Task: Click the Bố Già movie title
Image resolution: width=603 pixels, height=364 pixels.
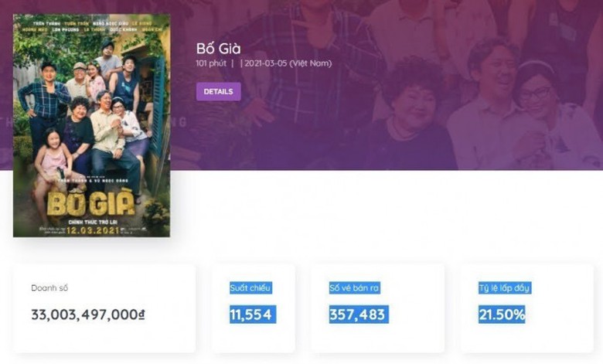Action: pos(219,49)
